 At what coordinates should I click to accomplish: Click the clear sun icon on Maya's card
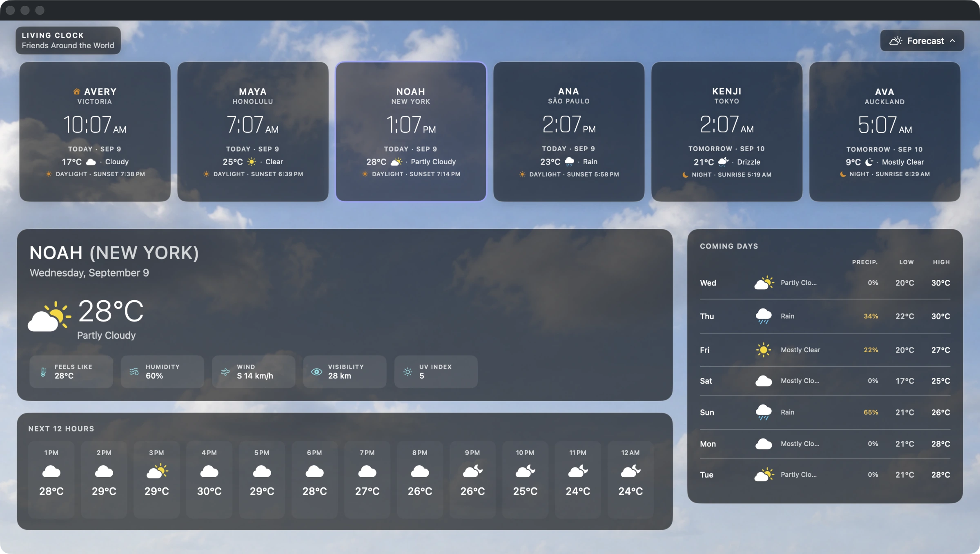point(252,162)
